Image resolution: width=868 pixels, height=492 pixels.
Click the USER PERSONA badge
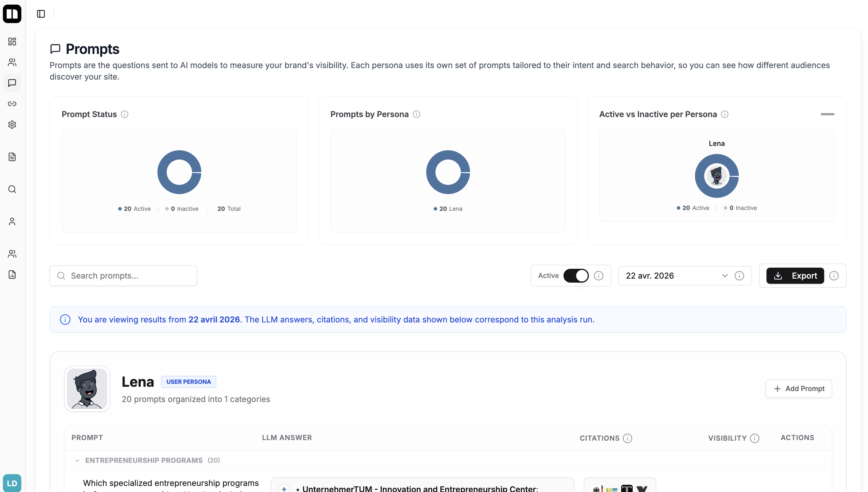click(189, 382)
